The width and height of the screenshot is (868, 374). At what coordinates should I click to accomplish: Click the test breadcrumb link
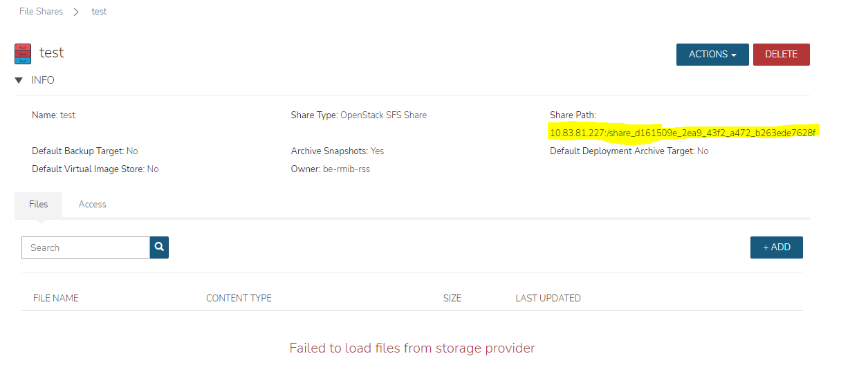(100, 12)
